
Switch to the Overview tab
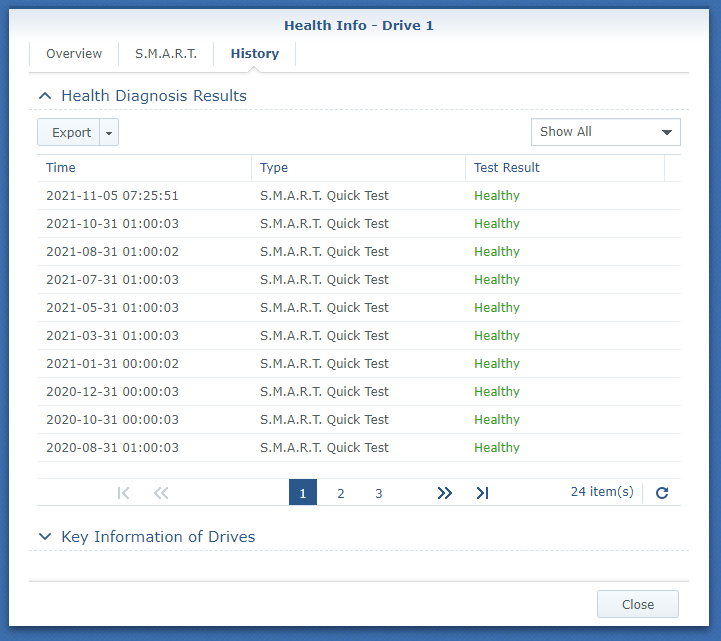click(x=74, y=54)
